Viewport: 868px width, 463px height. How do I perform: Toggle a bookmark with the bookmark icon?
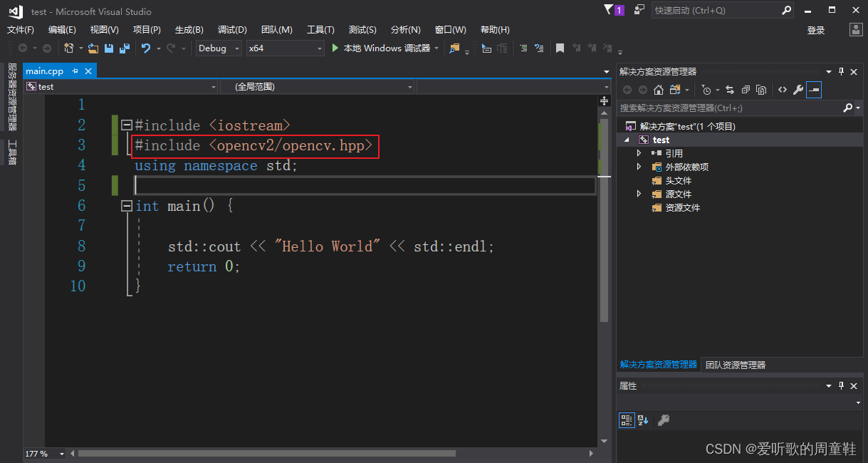560,48
